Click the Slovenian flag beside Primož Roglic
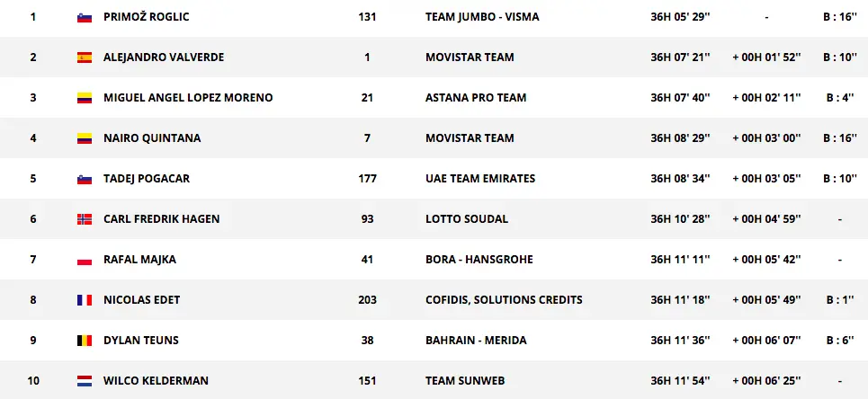 click(85, 17)
